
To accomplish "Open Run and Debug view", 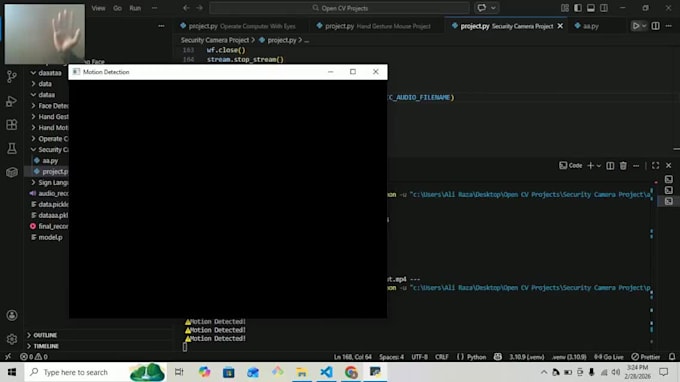I will pos(12,101).
